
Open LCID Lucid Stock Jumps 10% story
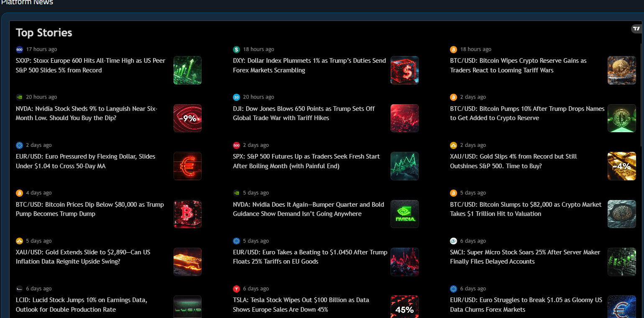[x=82, y=305]
